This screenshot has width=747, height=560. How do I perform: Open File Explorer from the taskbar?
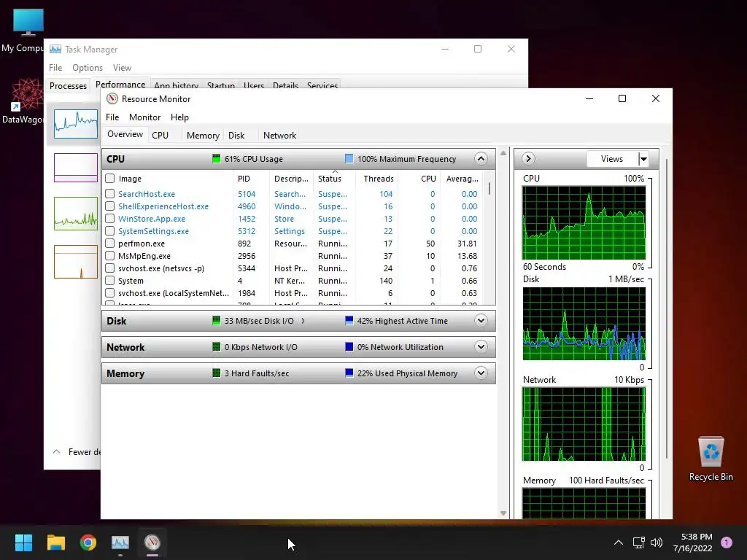[55, 542]
